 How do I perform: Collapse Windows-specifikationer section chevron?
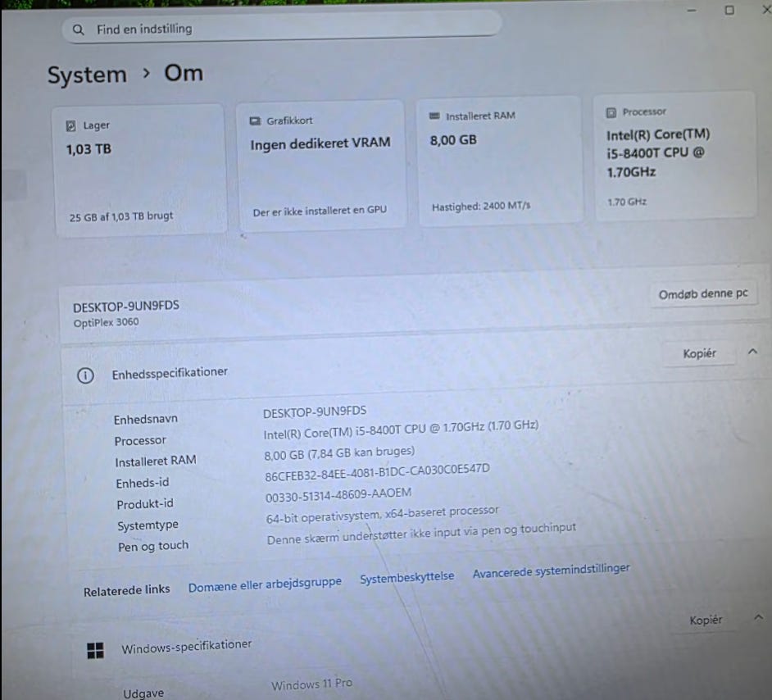pos(758,617)
